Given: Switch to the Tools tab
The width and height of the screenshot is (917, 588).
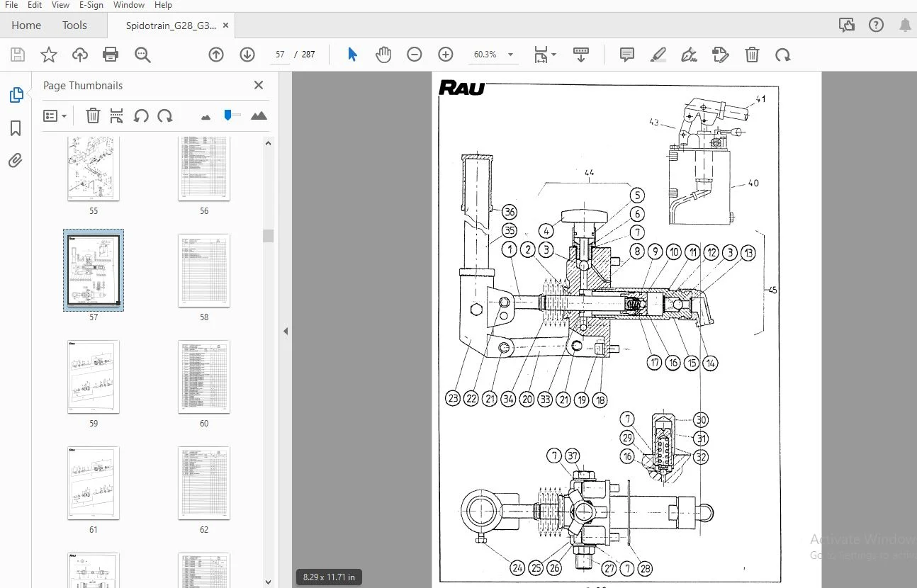Looking at the screenshot, I should 74,26.
